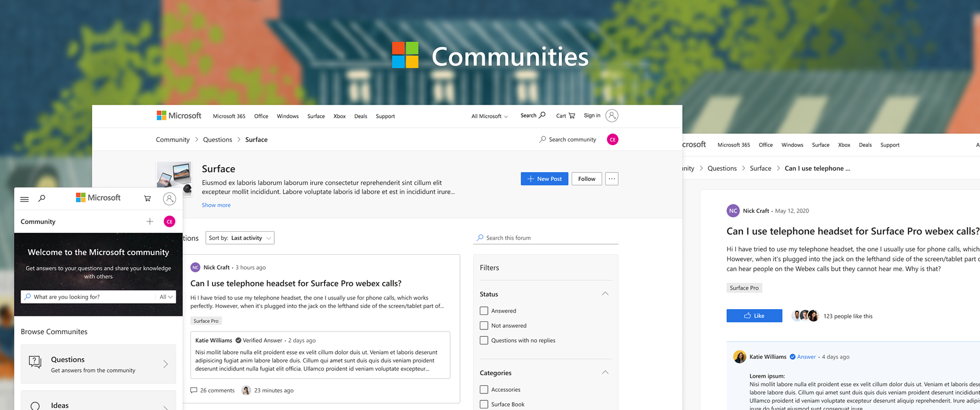Screen dimensions: 980x410
Task: Click Nick Craft author name in center post
Action: pyautogui.click(x=216, y=267)
